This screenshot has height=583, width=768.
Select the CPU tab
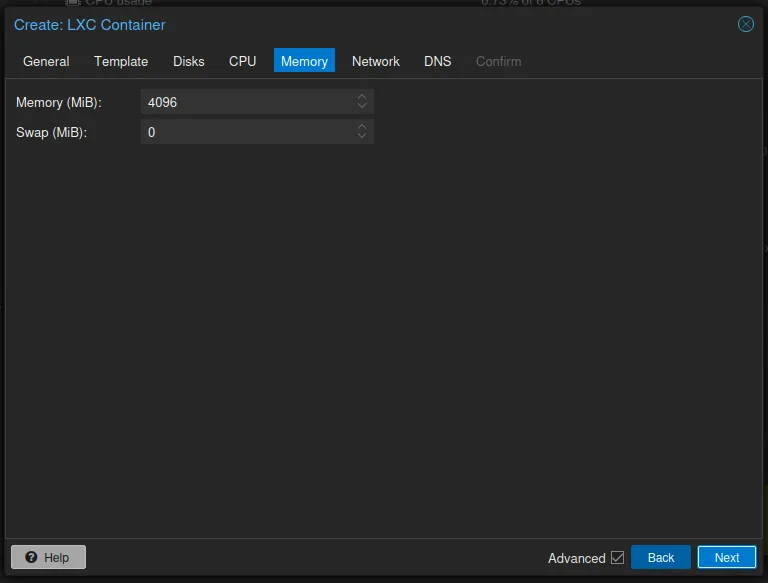click(x=242, y=61)
